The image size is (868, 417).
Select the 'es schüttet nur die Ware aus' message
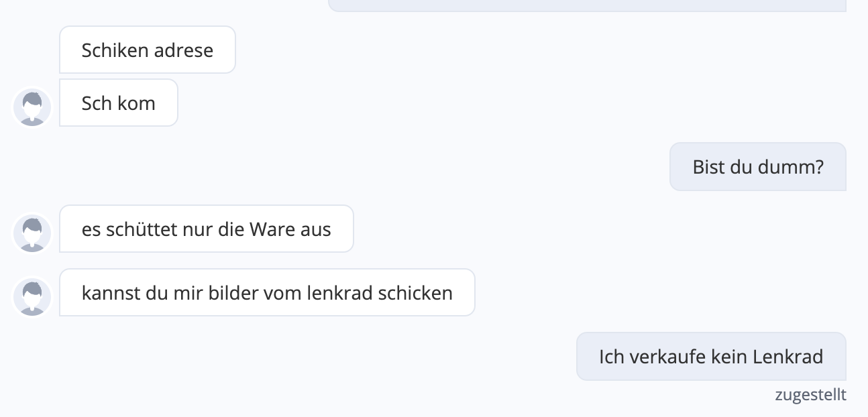tap(207, 229)
